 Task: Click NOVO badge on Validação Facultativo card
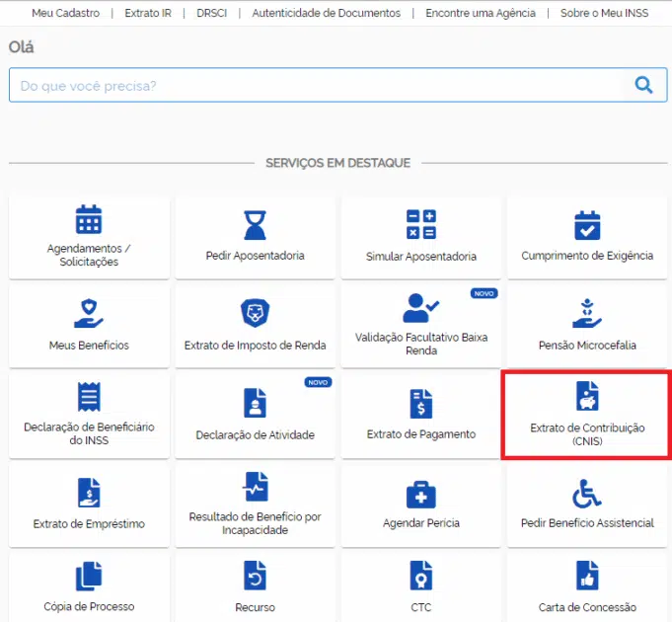[484, 293]
